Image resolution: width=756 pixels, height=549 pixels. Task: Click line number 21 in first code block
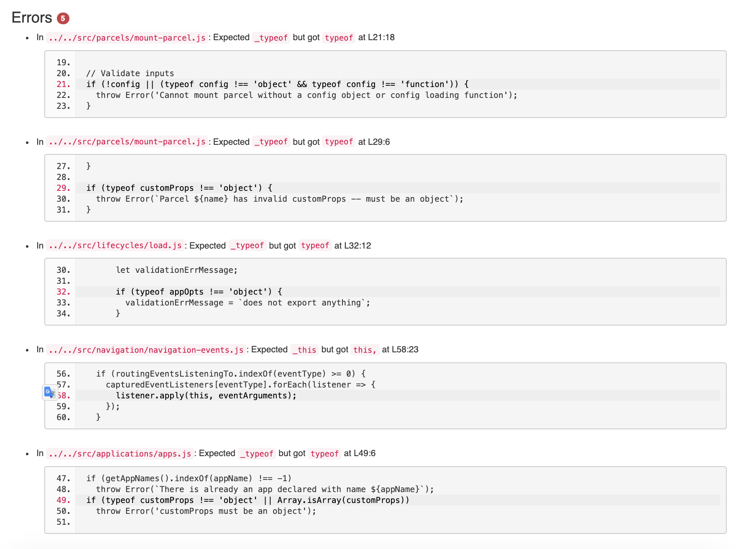tap(64, 84)
